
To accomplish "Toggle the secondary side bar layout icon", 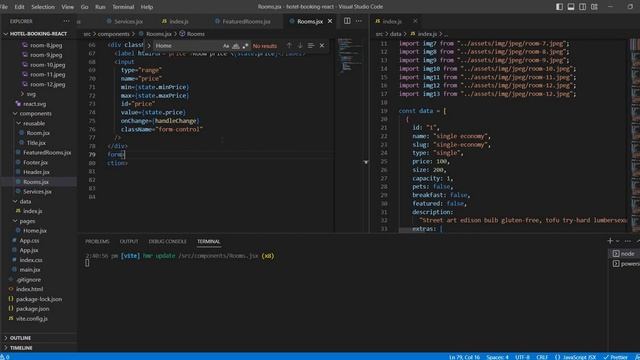I will pyautogui.click(x=582, y=7).
